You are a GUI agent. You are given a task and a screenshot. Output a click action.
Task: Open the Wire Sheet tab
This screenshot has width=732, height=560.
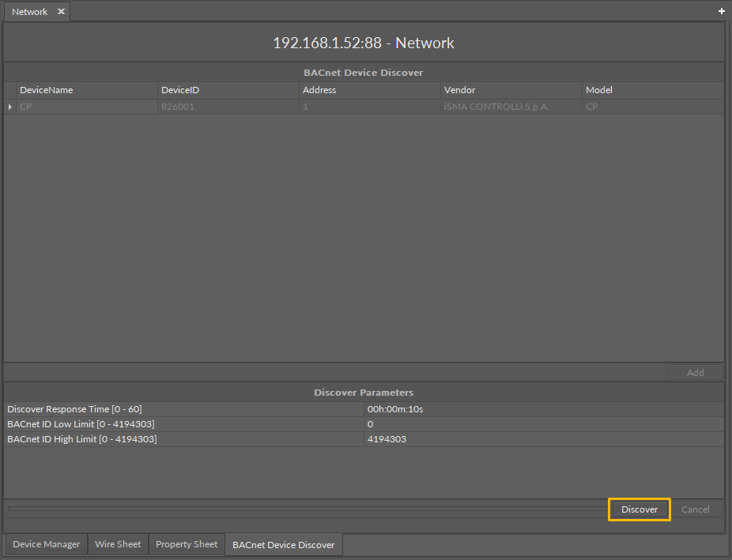point(118,544)
